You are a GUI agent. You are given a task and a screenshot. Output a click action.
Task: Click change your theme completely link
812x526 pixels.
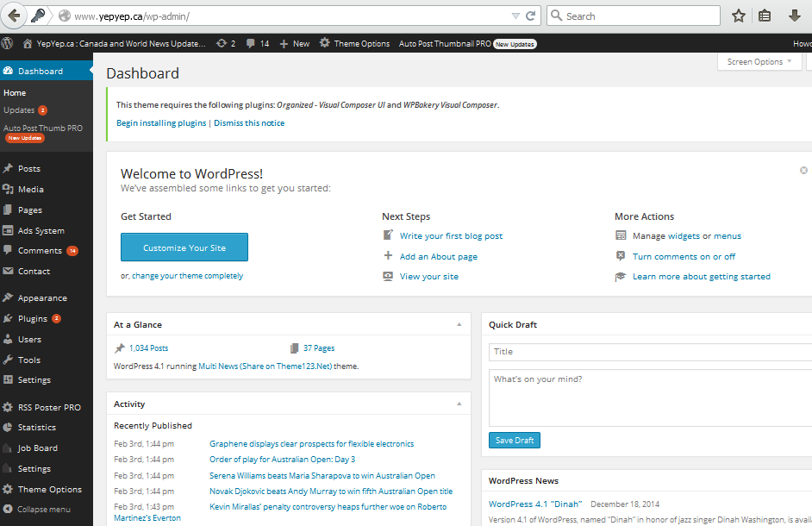point(187,276)
